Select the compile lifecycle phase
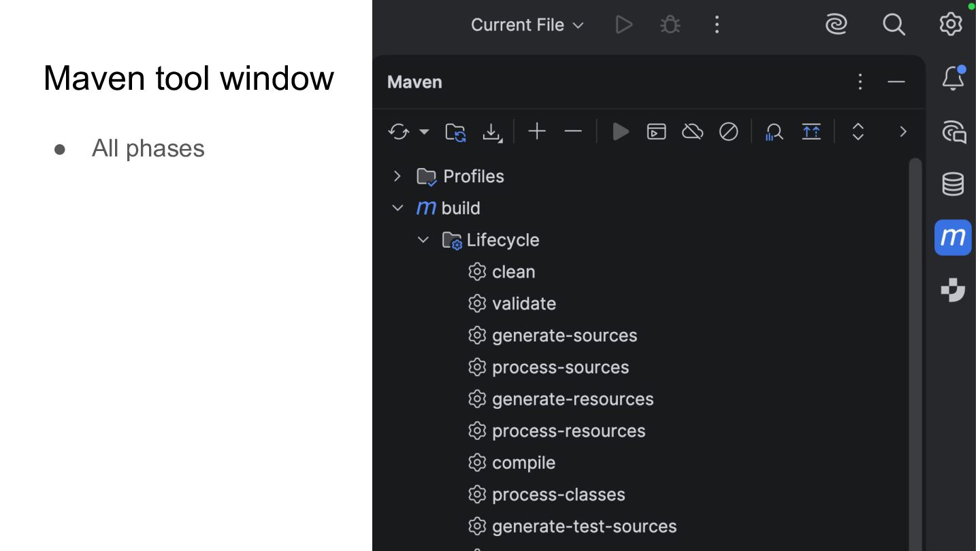980x551 pixels. coord(523,463)
